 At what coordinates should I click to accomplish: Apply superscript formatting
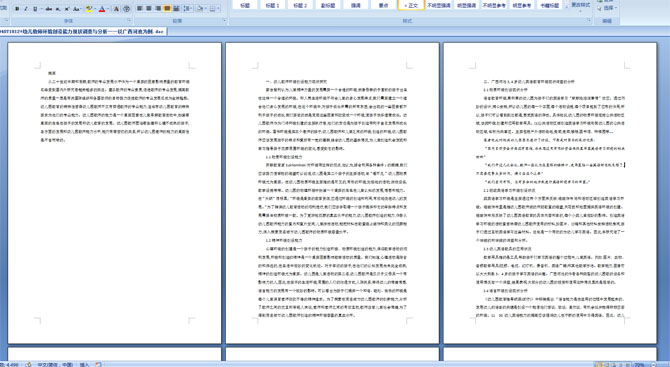tap(67, 9)
